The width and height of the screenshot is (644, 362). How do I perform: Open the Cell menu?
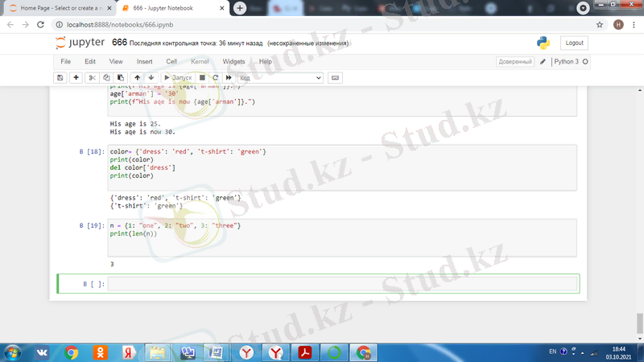pyautogui.click(x=171, y=62)
